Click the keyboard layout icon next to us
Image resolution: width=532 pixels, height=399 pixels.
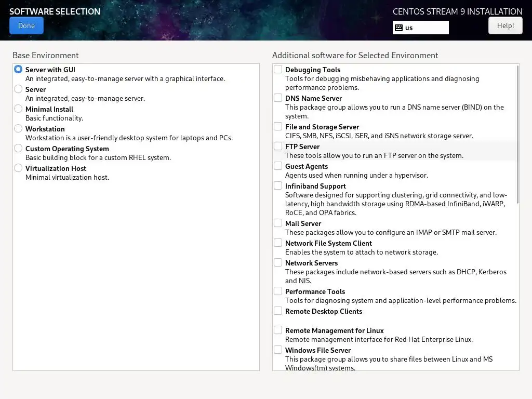398,28
